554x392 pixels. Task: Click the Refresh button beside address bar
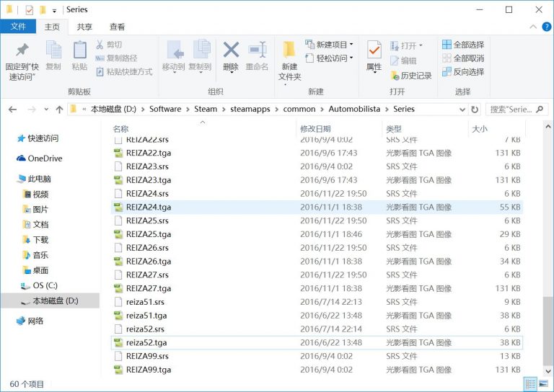tap(475, 110)
